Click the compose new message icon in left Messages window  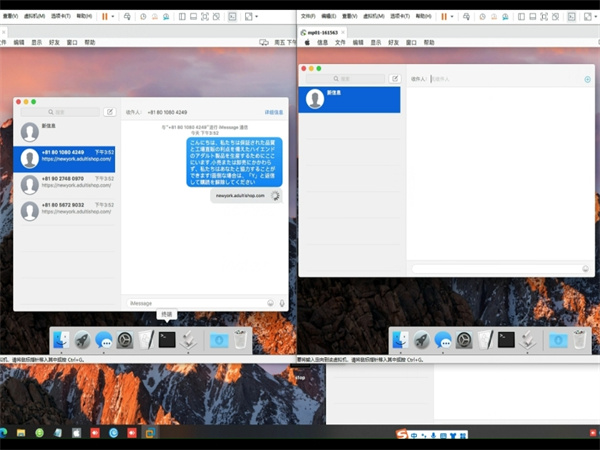(110, 113)
